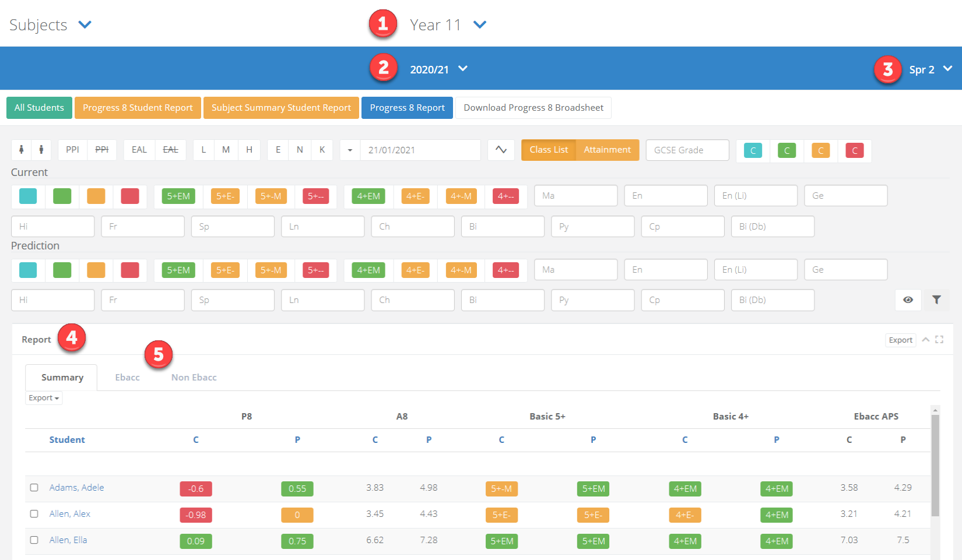This screenshot has height=560, width=962.
Task: Open student link Allen, Ella
Action: coord(68,540)
